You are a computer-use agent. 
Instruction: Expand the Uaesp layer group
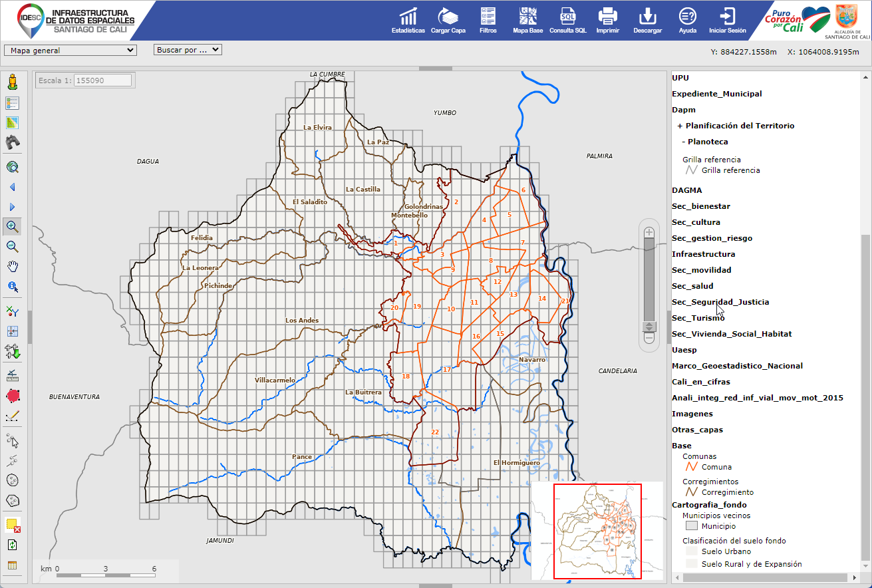[x=684, y=350]
